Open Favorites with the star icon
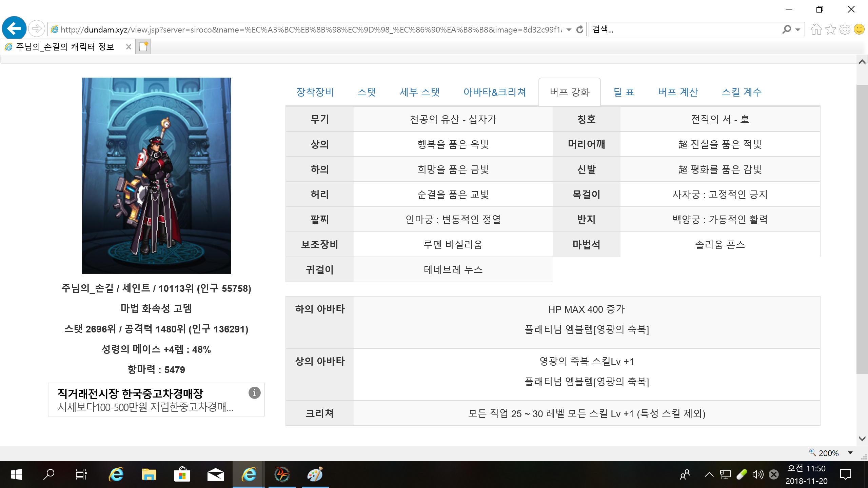This screenshot has height=488, width=868. [x=831, y=29]
